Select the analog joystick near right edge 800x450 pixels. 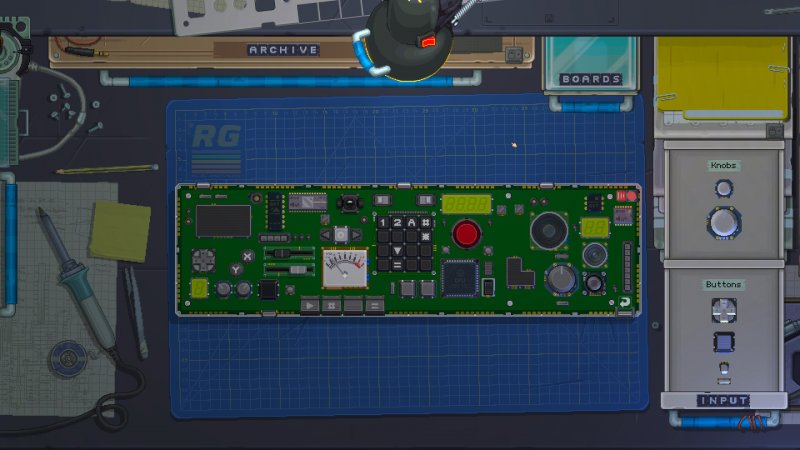tap(594, 283)
